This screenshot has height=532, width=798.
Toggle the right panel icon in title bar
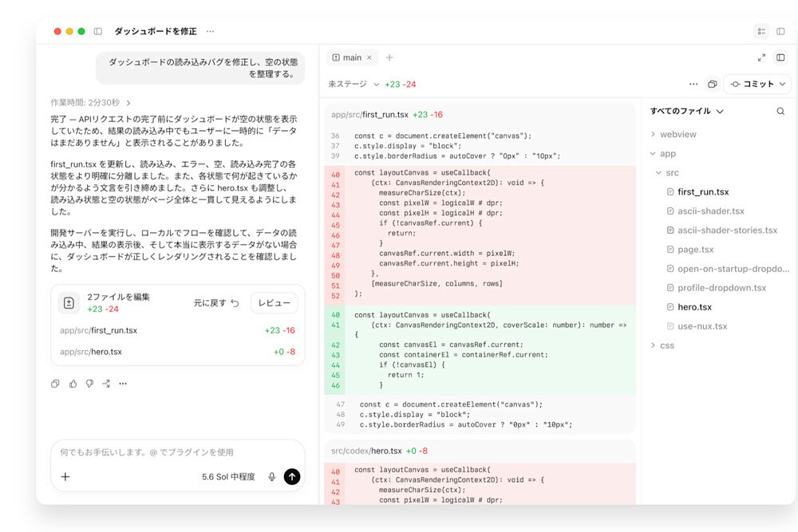tap(780, 32)
